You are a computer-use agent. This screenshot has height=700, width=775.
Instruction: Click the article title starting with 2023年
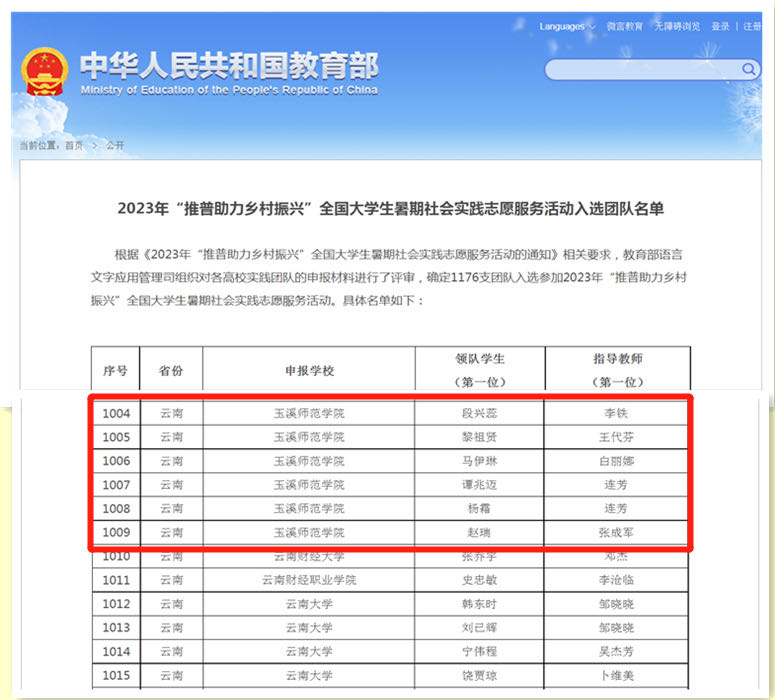coord(390,209)
